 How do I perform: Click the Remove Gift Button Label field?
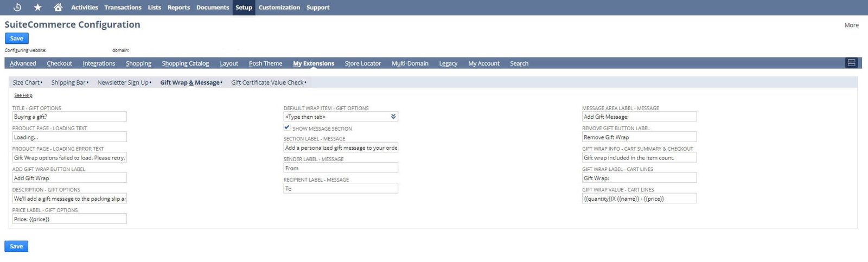tap(639, 137)
